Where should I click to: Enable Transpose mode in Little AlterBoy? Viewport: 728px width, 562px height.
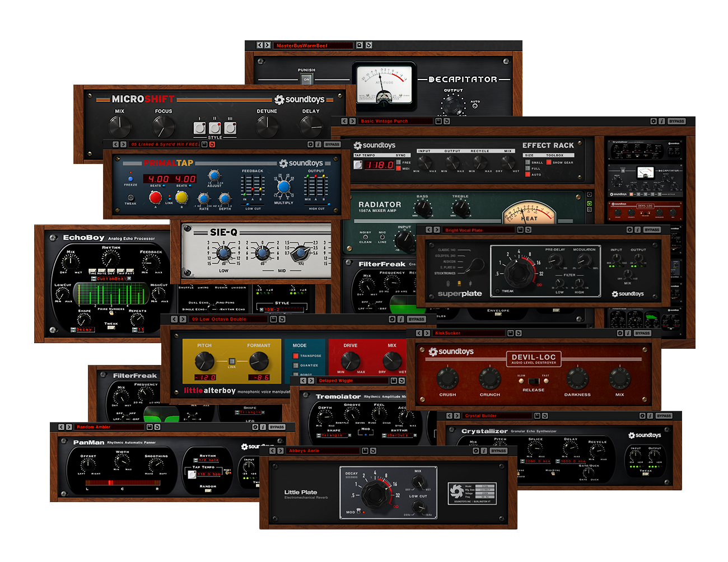point(296,356)
